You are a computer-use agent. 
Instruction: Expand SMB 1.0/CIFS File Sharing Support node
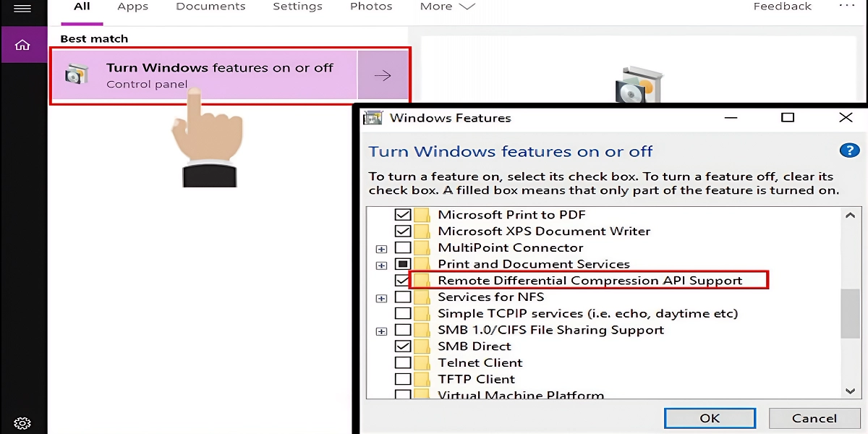382,331
